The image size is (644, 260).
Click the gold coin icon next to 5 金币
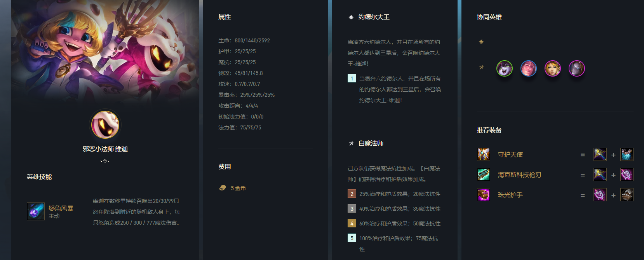pos(223,188)
